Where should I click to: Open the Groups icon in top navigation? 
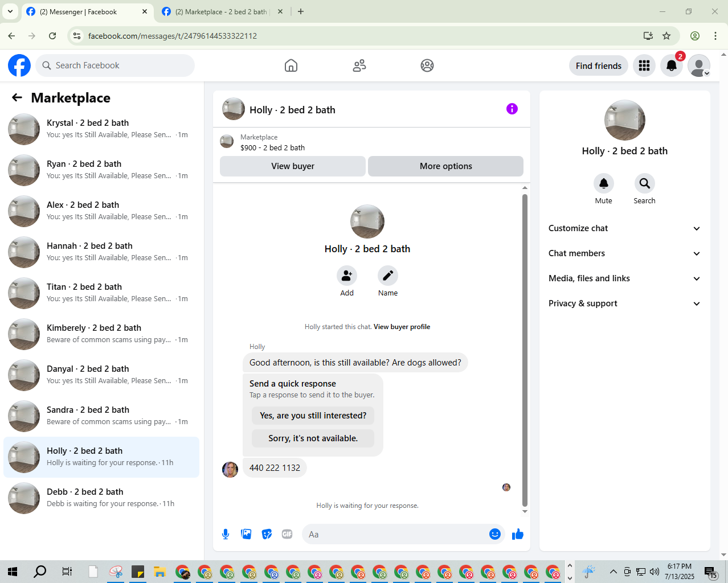(x=427, y=65)
